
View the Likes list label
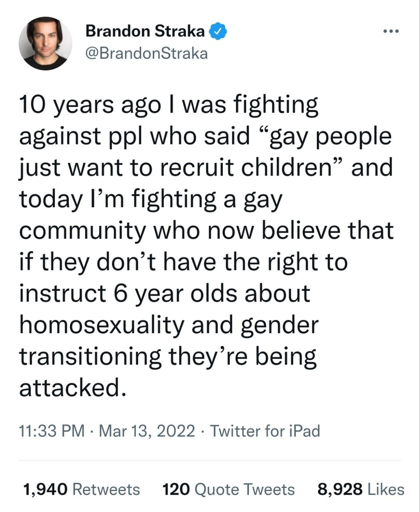[x=386, y=489]
